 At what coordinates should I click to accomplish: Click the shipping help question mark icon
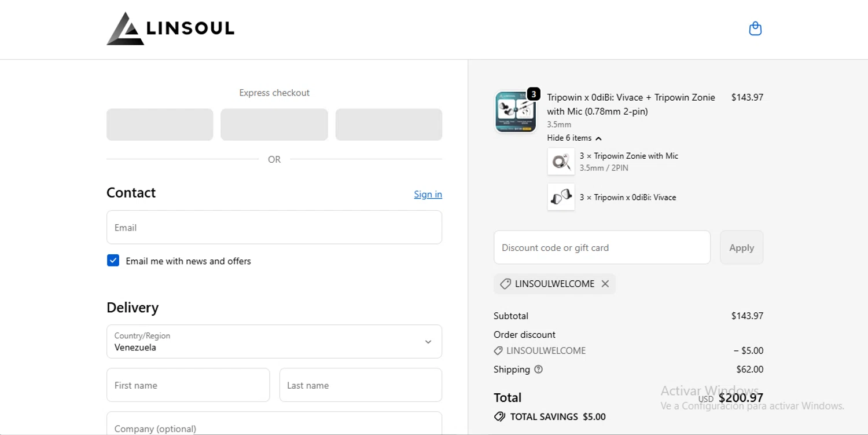(x=538, y=369)
